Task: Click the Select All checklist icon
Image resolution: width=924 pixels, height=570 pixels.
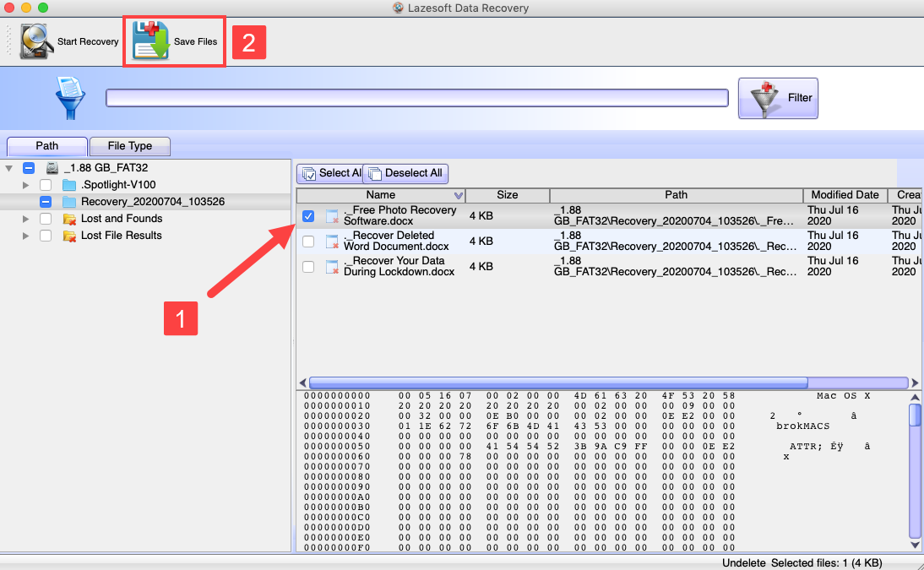Action: click(309, 174)
